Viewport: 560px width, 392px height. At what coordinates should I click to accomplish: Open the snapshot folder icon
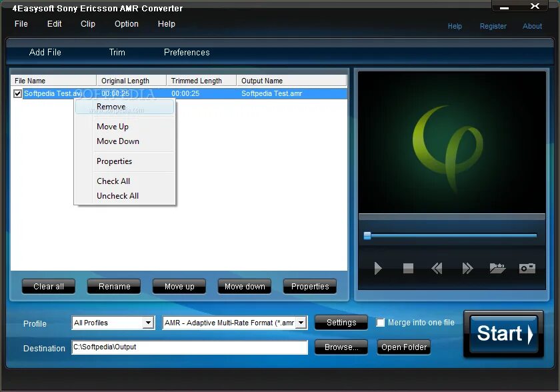[497, 268]
